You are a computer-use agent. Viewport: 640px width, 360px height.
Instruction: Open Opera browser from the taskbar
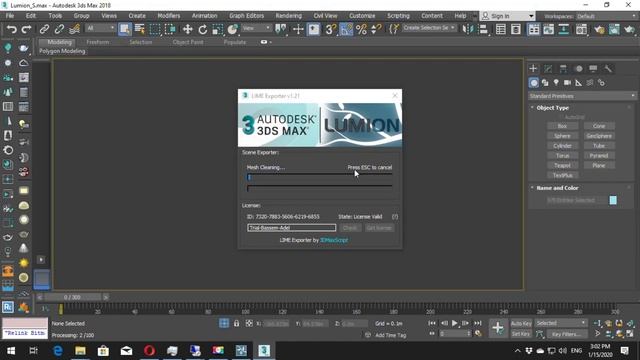pyautogui.click(x=149, y=351)
